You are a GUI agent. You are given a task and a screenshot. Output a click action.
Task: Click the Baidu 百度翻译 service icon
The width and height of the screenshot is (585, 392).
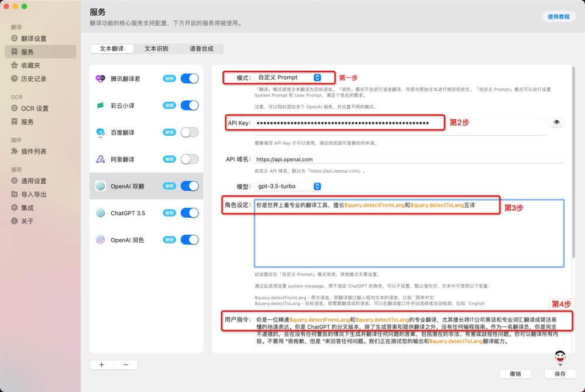pyautogui.click(x=101, y=132)
